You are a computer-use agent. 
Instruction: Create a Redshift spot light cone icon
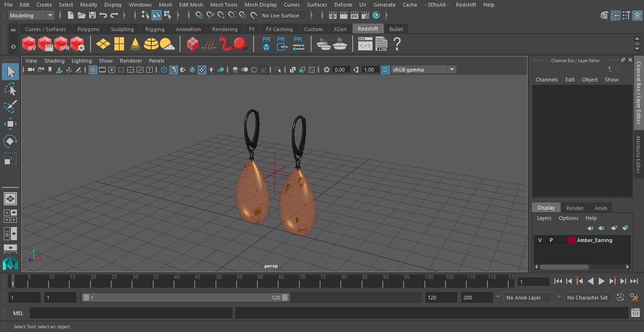(135, 44)
